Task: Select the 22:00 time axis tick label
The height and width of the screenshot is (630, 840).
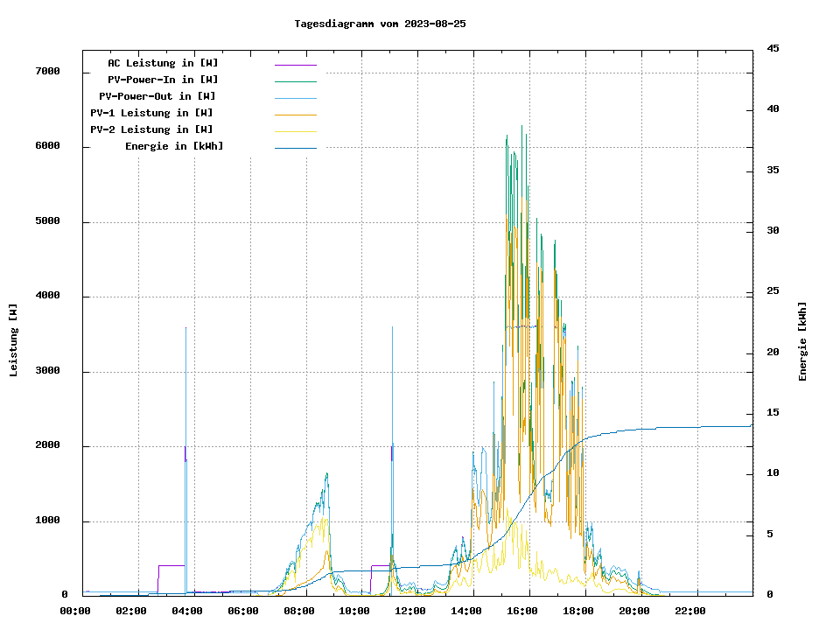Action: pyautogui.click(x=689, y=611)
